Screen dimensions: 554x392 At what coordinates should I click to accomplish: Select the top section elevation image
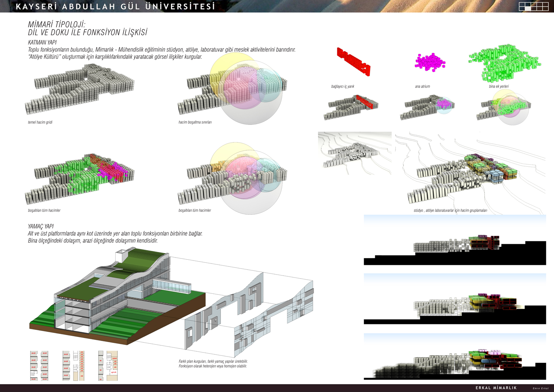tap(455, 240)
